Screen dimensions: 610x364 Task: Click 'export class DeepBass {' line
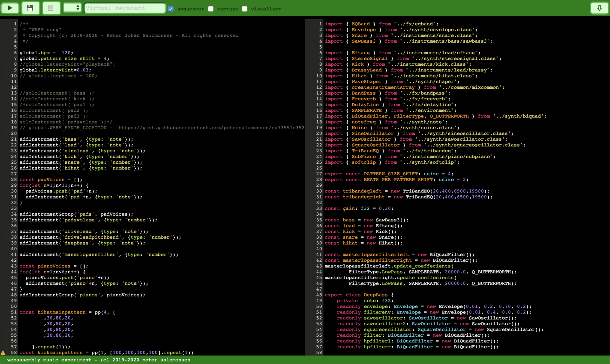pyautogui.click(x=359, y=295)
